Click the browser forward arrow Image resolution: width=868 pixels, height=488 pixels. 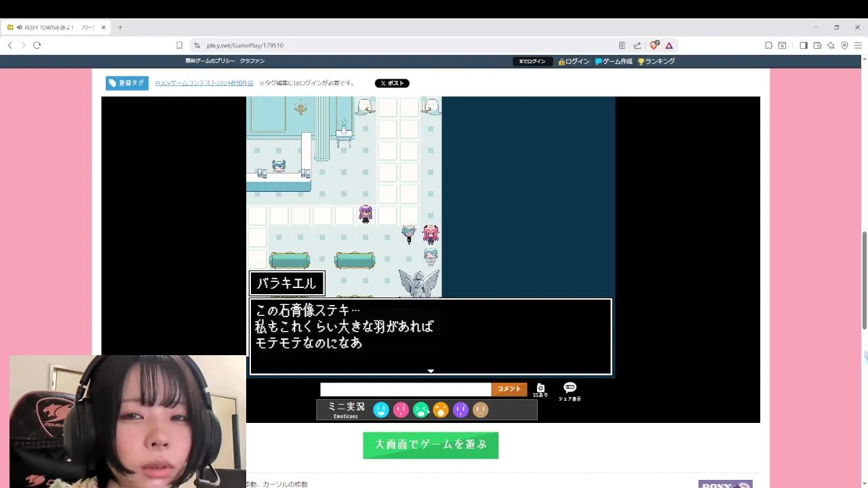tap(23, 45)
